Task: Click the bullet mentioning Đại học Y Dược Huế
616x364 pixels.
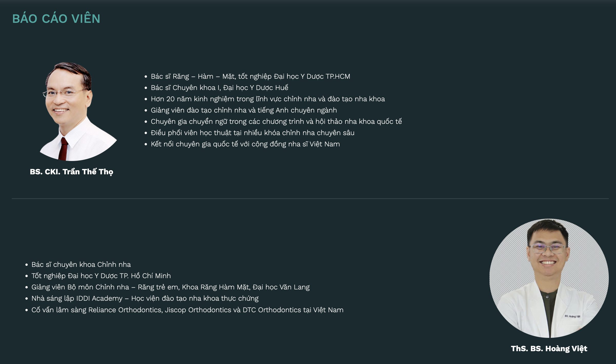Action: click(x=220, y=88)
